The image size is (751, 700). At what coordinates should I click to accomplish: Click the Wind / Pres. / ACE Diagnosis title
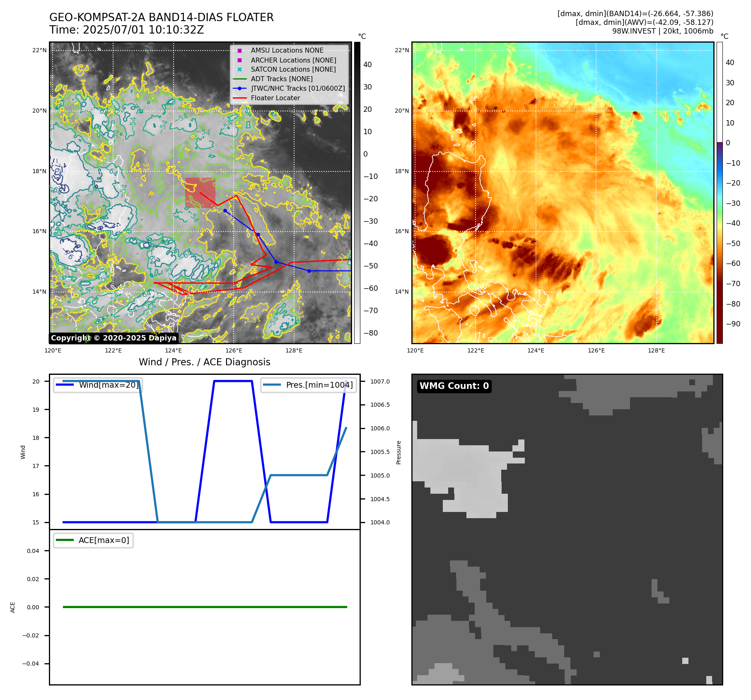(205, 362)
